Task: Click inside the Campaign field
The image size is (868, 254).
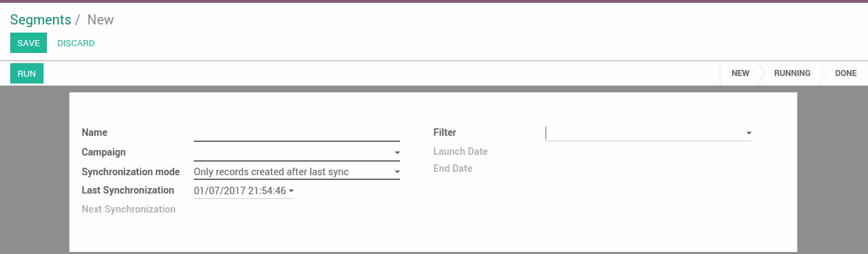Action: 293,153
